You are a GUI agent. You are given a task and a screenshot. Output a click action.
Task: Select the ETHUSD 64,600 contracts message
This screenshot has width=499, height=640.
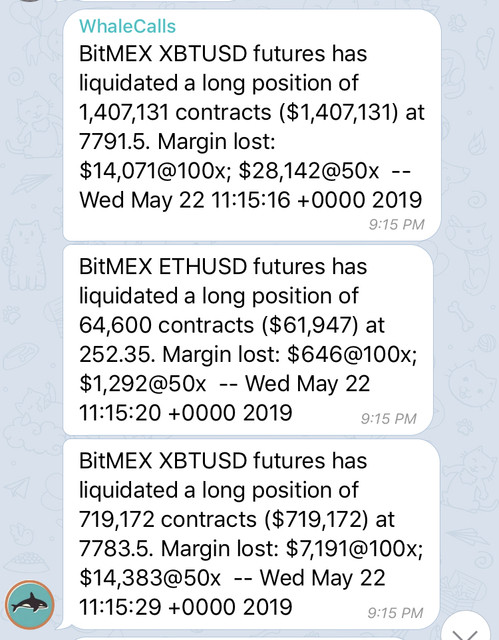pos(248,340)
